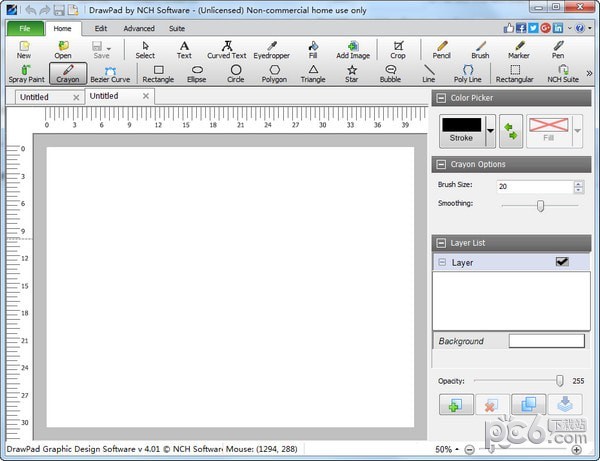Open the File menu
The image size is (600, 461).
tap(23, 28)
